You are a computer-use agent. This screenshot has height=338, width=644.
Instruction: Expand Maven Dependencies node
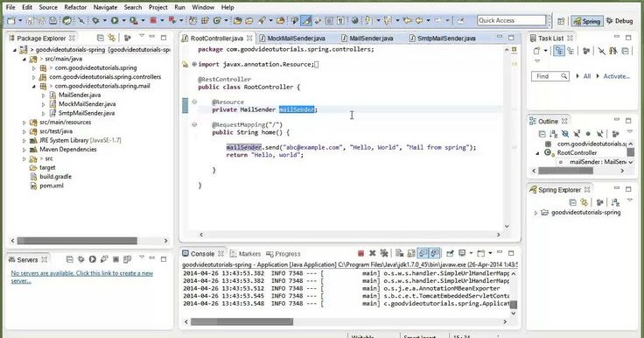point(24,149)
